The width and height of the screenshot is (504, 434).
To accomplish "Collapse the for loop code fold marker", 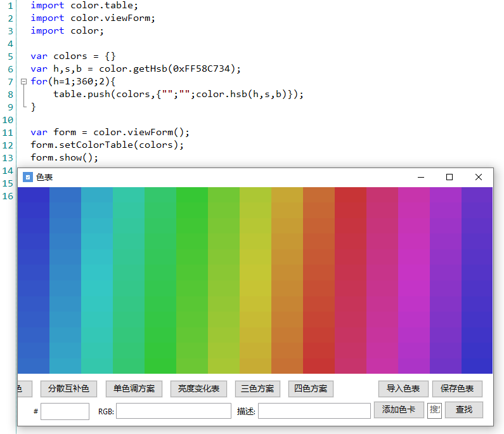I will 23,82.
